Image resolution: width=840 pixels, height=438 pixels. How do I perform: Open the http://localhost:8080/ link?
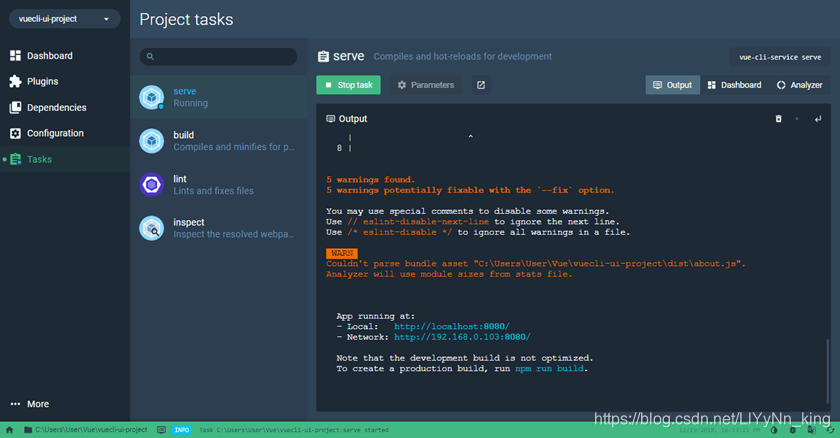(452, 326)
